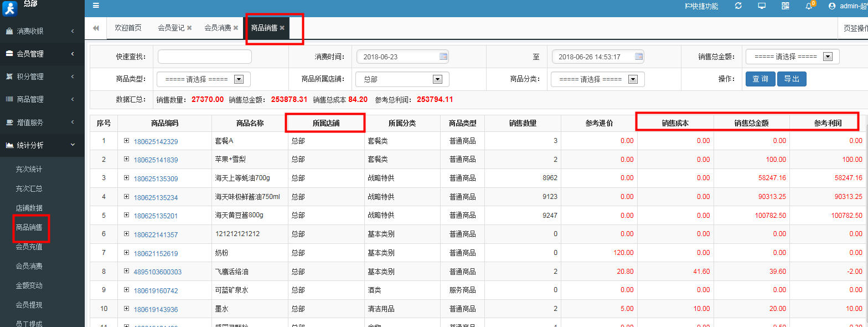Screen dimensions: 868x327
Task: Select 店铺数据 in the sidebar
Action: coord(29,208)
